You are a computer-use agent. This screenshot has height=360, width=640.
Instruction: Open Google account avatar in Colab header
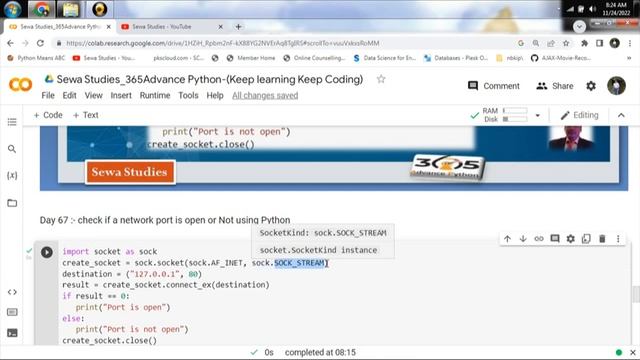616,86
